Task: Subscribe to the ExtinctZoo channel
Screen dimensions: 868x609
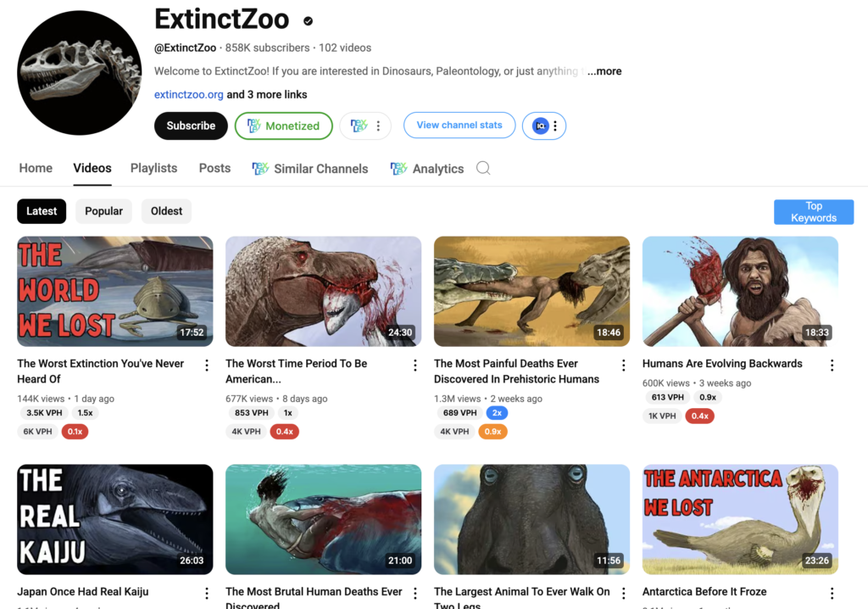Action: pos(191,126)
